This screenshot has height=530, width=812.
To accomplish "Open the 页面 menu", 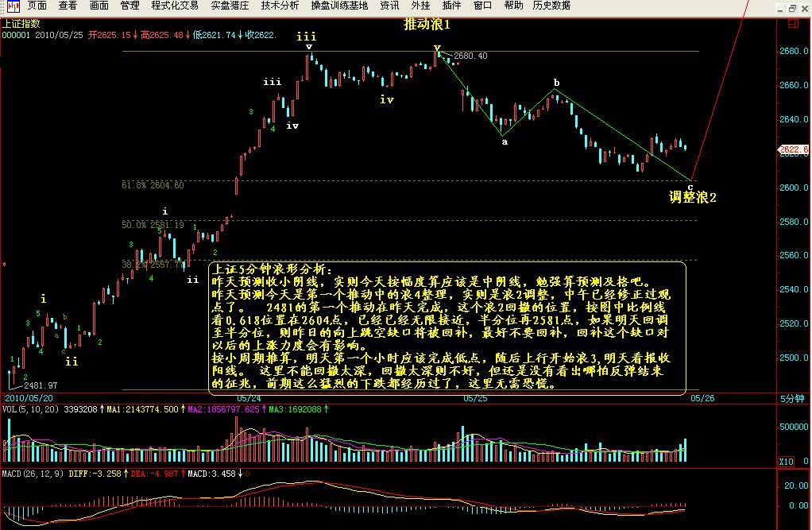I will coord(37,6).
